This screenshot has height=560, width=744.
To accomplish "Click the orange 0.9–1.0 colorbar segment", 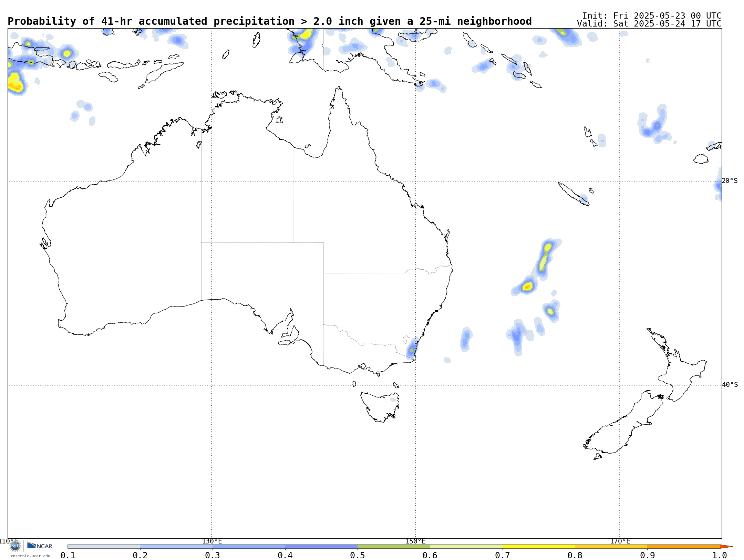I will [x=683, y=547].
